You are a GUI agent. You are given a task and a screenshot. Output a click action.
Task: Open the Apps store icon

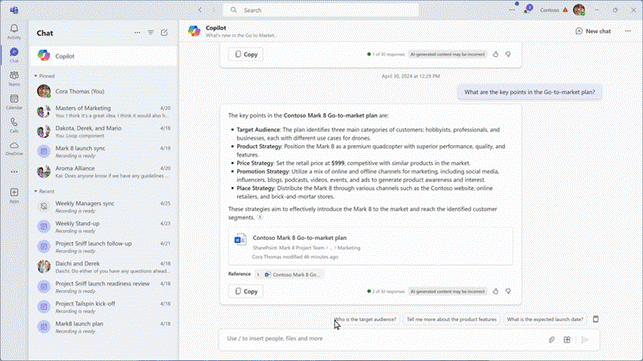(x=14, y=195)
